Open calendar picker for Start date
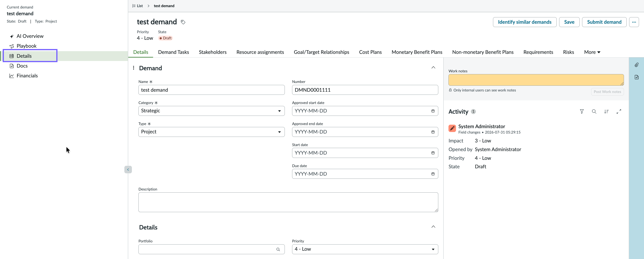644x259 pixels. point(433,153)
